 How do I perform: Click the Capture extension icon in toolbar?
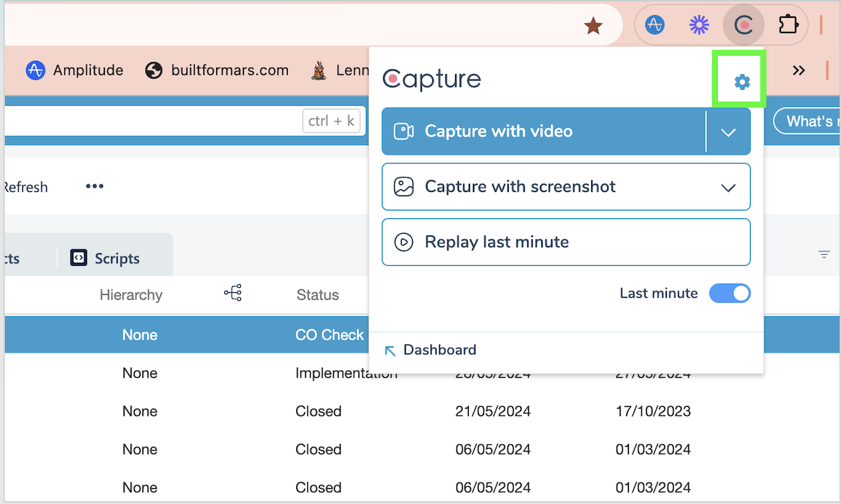point(743,26)
